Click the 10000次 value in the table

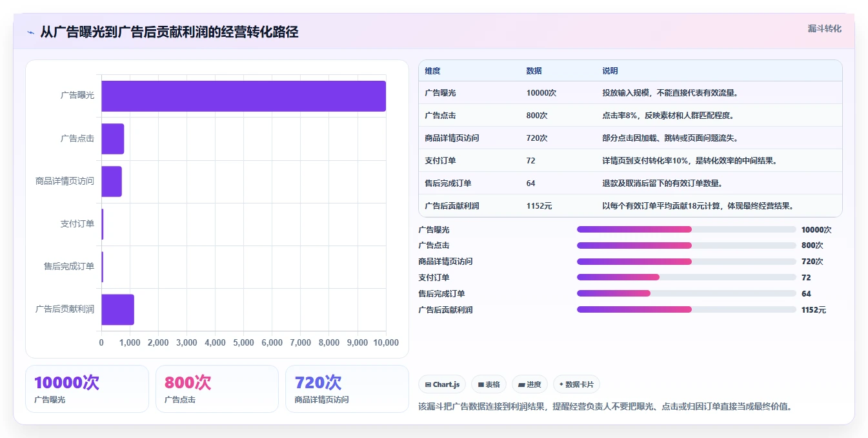point(541,93)
